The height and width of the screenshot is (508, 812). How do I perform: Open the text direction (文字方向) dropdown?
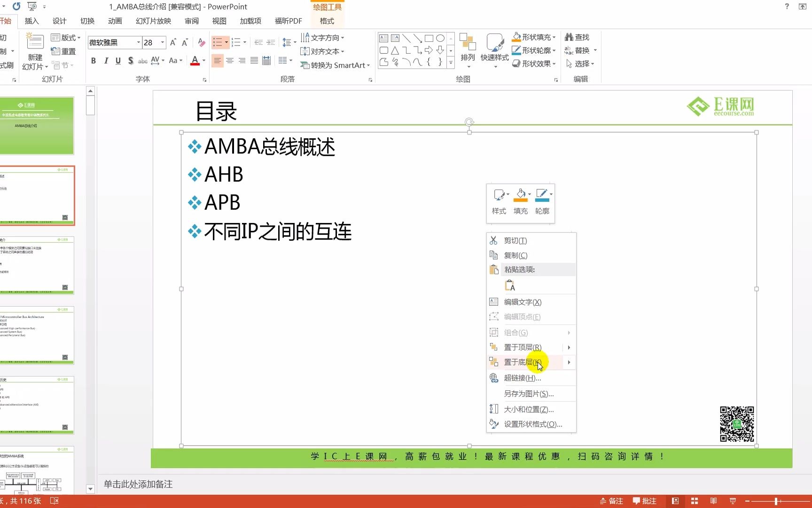pos(322,38)
